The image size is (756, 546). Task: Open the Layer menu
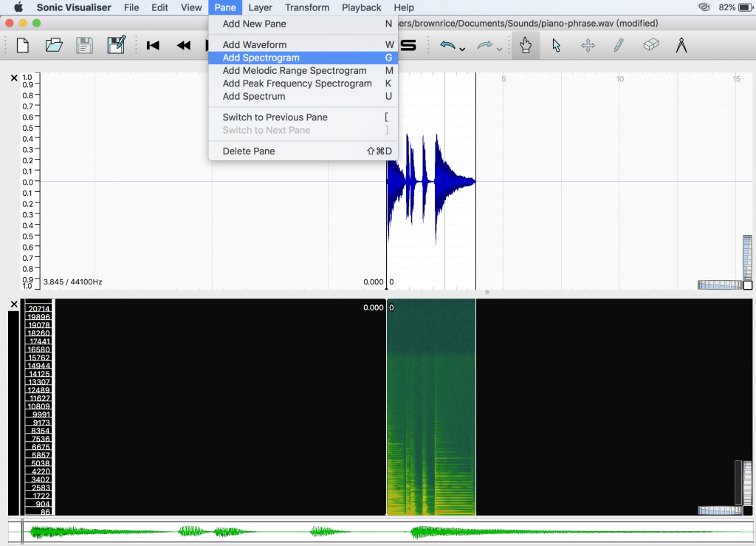[x=261, y=7]
